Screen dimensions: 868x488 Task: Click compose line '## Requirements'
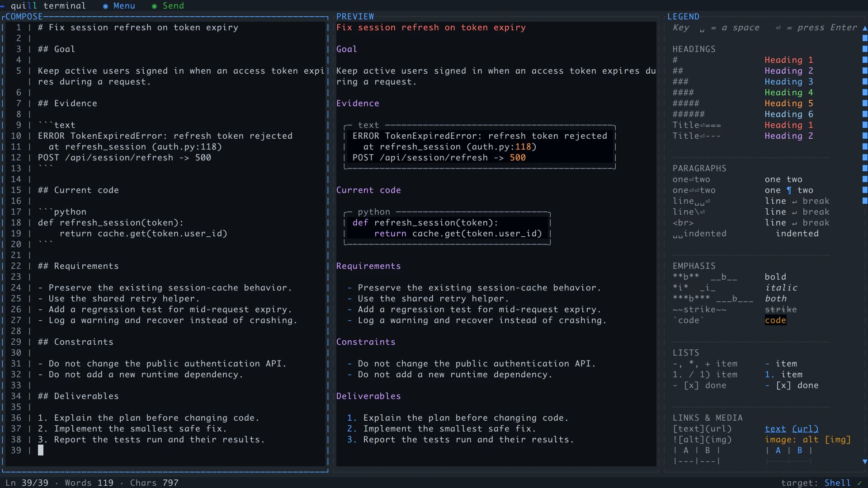(78, 266)
